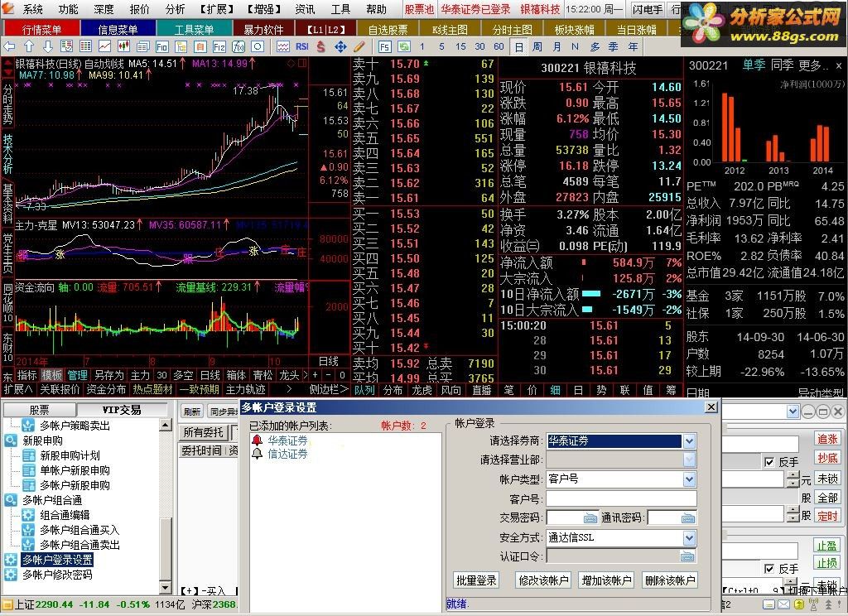This screenshot has width=848, height=616.
Task: Open the 帐户类型 dropdown
Action: click(x=689, y=479)
